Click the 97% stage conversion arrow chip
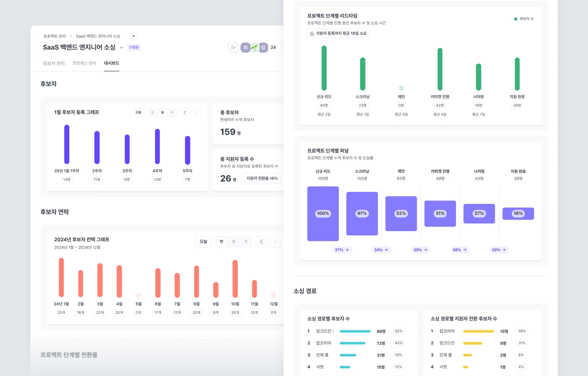 [342, 250]
